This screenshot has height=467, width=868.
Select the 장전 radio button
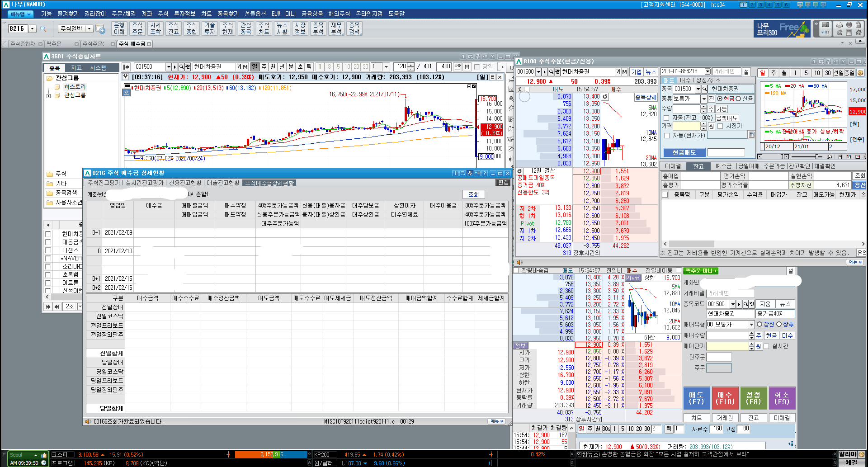[759, 324]
